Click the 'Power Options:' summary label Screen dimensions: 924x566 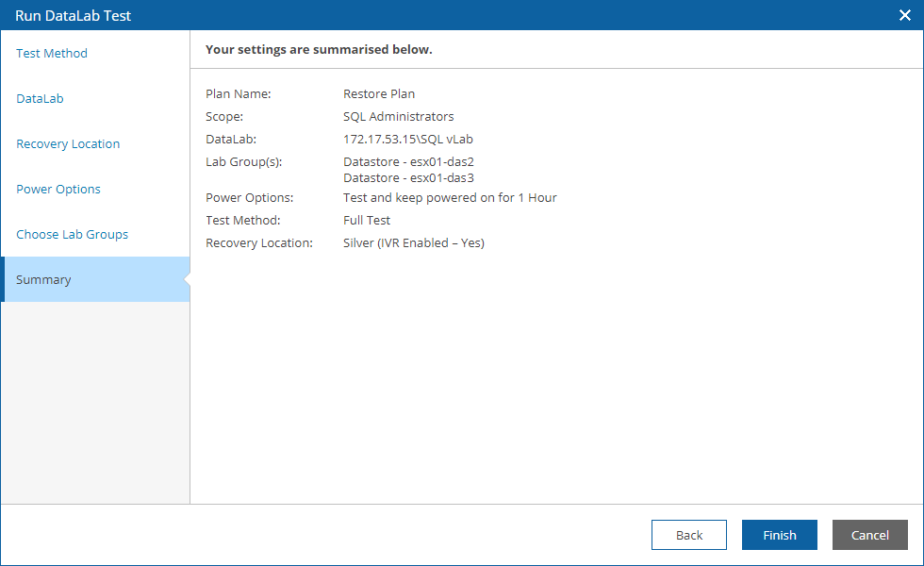(249, 197)
